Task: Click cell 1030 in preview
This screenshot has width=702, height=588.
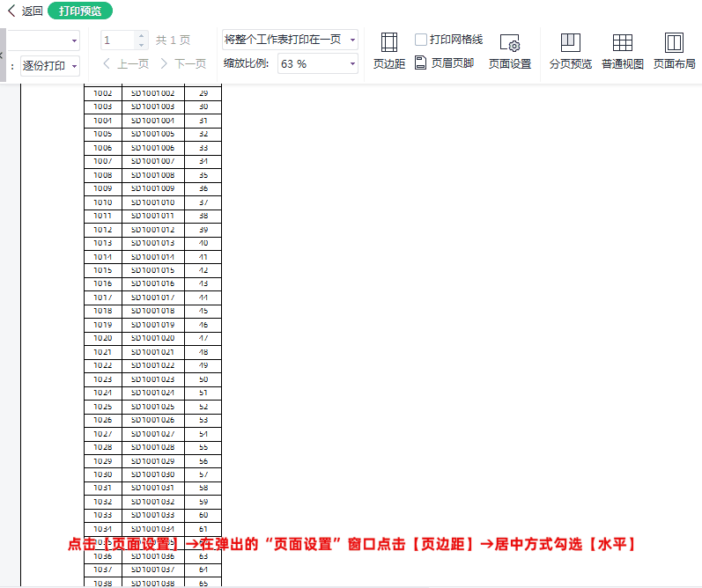Action: [x=103, y=474]
